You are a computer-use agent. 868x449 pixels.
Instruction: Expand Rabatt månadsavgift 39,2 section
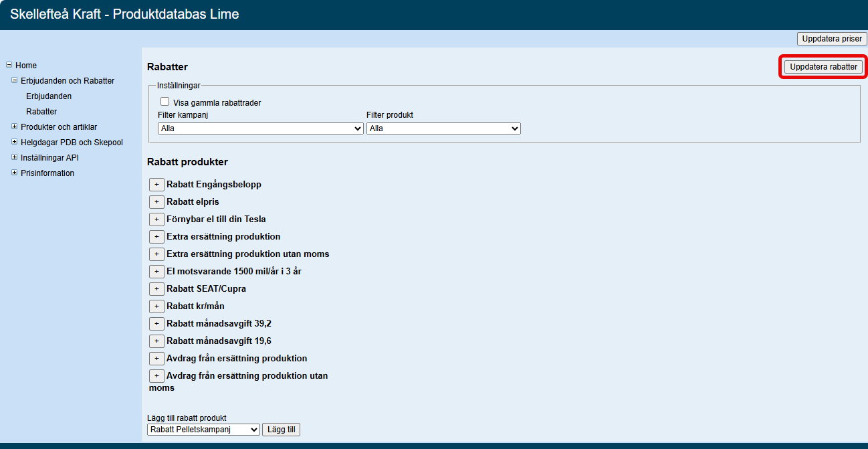156,324
